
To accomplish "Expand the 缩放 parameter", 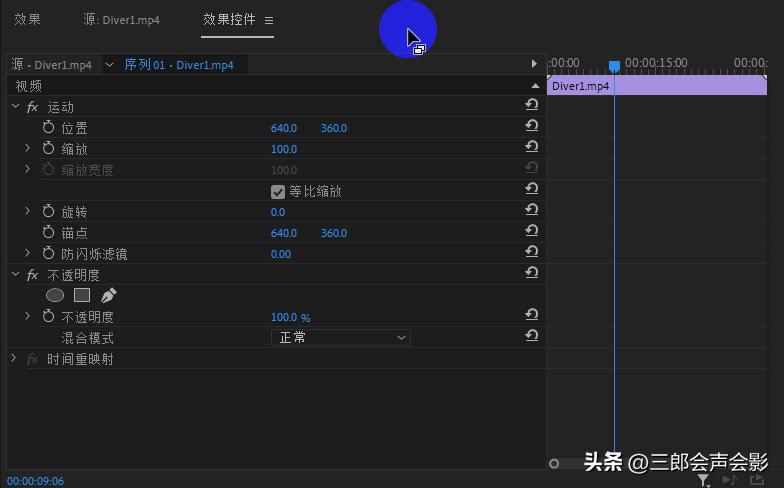I will (x=28, y=148).
